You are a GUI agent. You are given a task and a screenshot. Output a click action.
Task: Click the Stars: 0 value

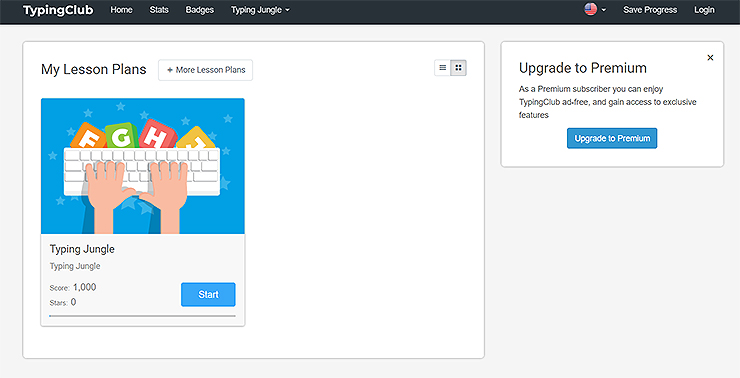pos(73,302)
